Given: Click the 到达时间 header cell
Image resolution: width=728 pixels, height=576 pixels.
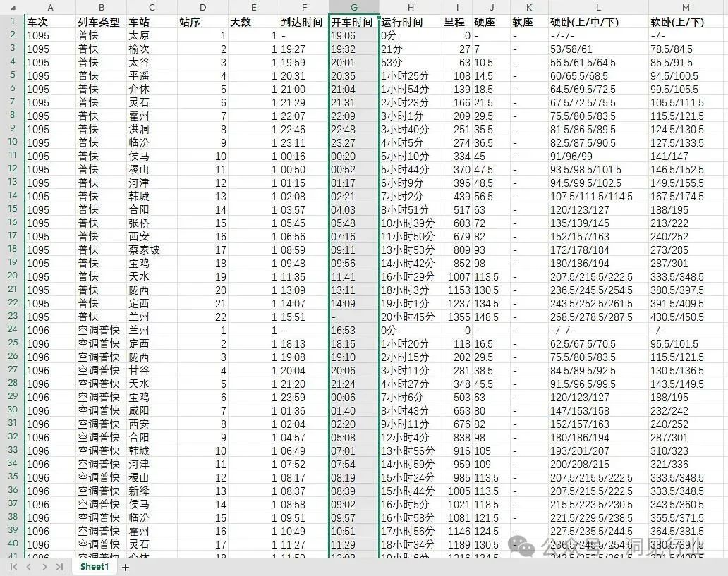Looking at the screenshot, I should [x=304, y=23].
